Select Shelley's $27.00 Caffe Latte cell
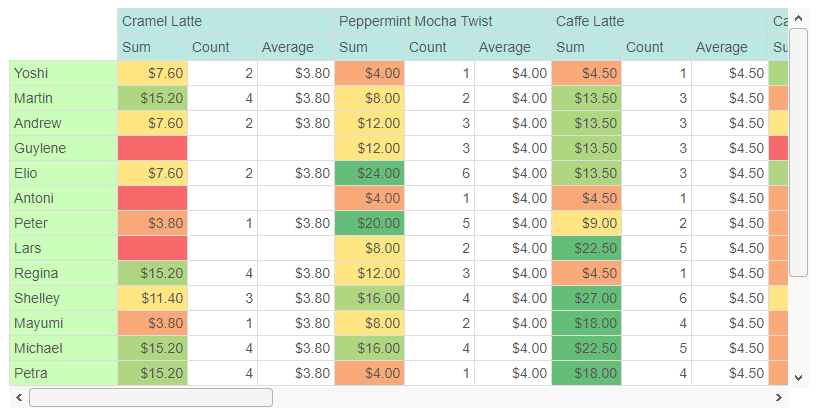The width and height of the screenshot is (816, 413). (586, 298)
